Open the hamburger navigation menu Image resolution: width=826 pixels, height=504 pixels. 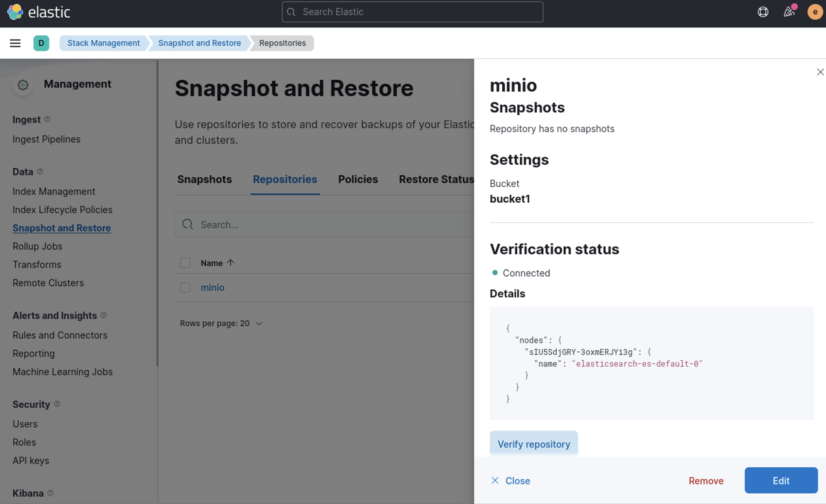click(15, 43)
